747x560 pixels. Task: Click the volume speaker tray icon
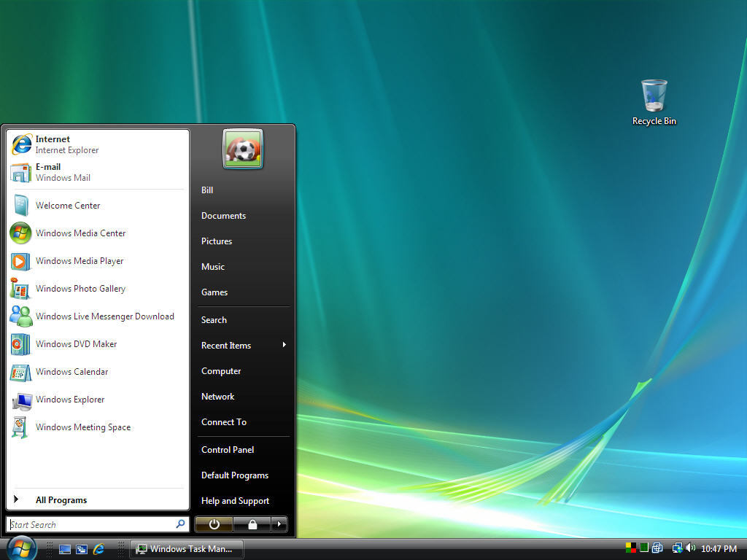[690, 548]
